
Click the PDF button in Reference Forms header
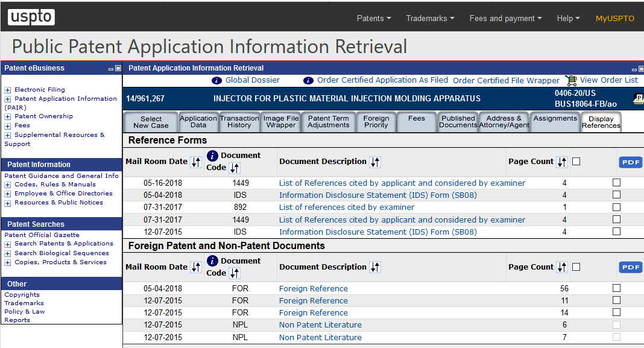click(630, 162)
